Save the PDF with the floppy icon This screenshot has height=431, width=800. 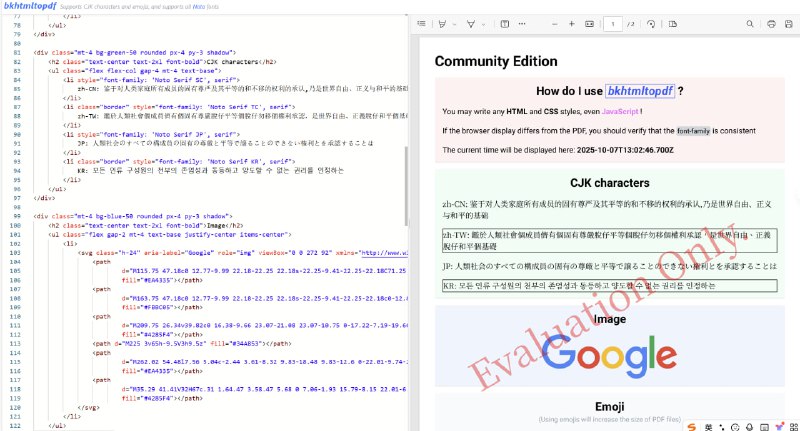click(x=788, y=24)
